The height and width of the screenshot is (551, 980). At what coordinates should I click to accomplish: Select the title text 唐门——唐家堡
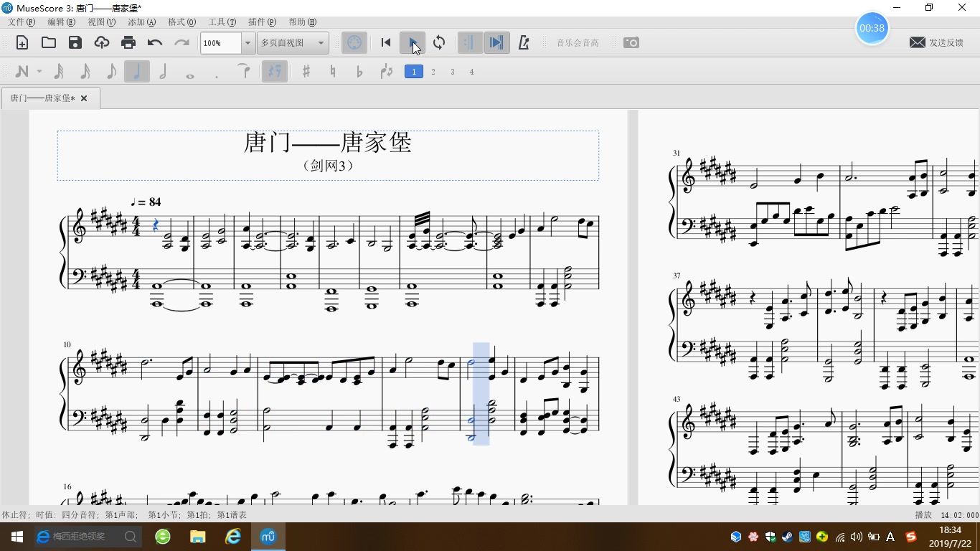tap(328, 143)
